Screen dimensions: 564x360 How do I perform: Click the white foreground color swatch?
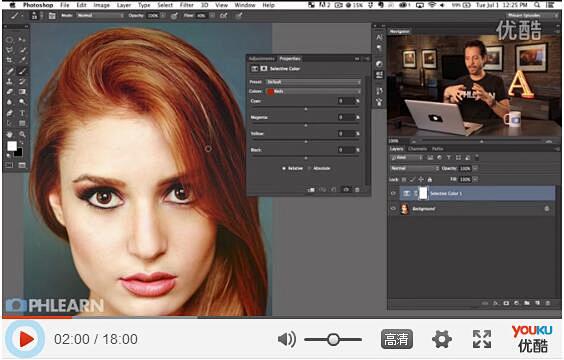tap(12, 146)
